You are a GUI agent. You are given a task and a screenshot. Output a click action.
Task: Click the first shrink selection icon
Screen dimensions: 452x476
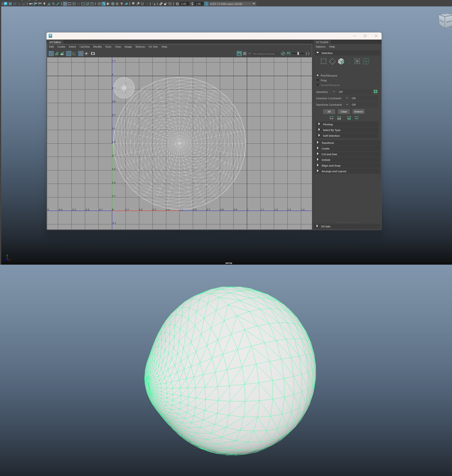[x=332, y=118]
